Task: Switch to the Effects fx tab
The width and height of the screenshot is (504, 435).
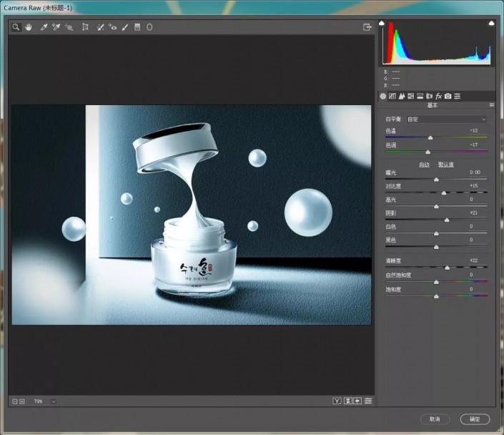Action: pyautogui.click(x=438, y=96)
